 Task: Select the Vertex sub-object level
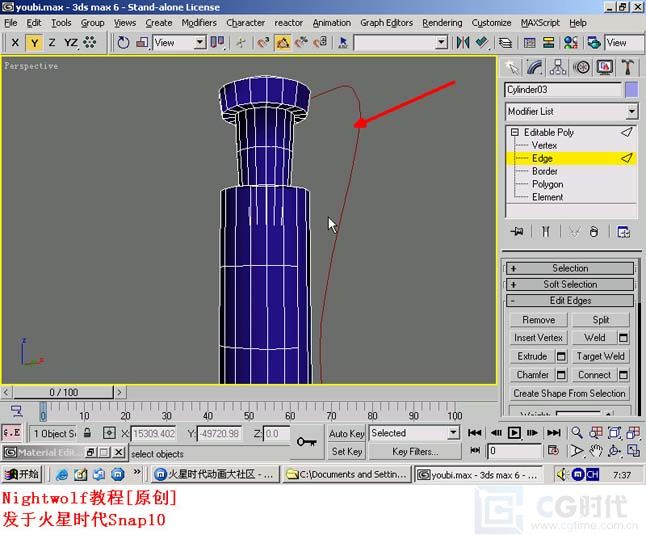[544, 145]
